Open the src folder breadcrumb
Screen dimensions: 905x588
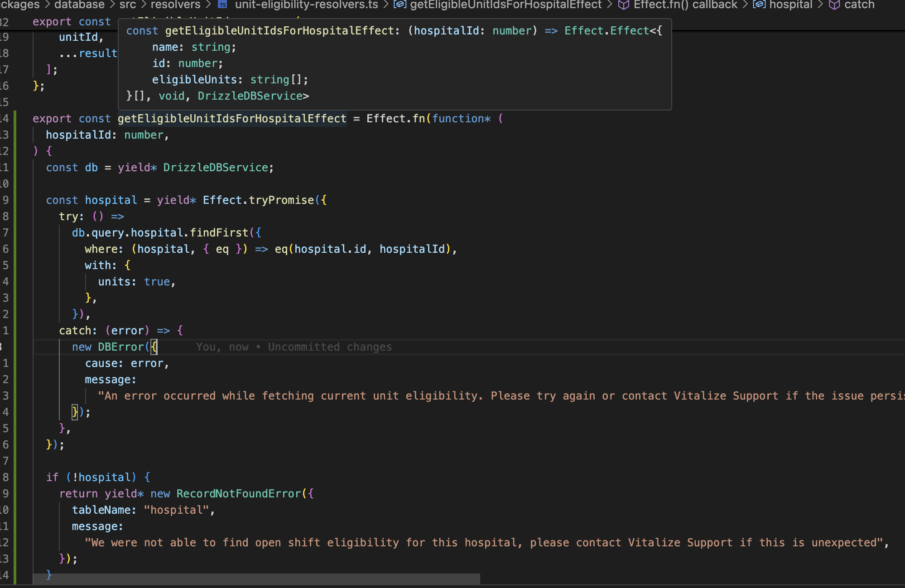(x=128, y=5)
